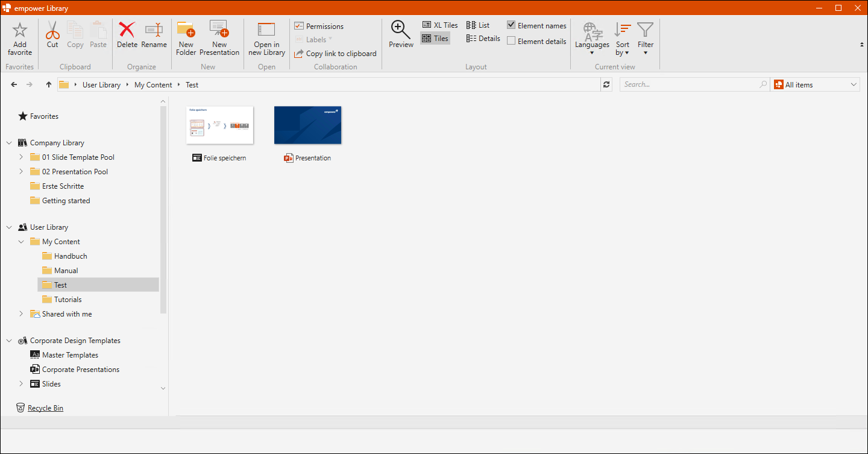Toggle Element names checkbox
868x454 pixels.
pyautogui.click(x=511, y=25)
